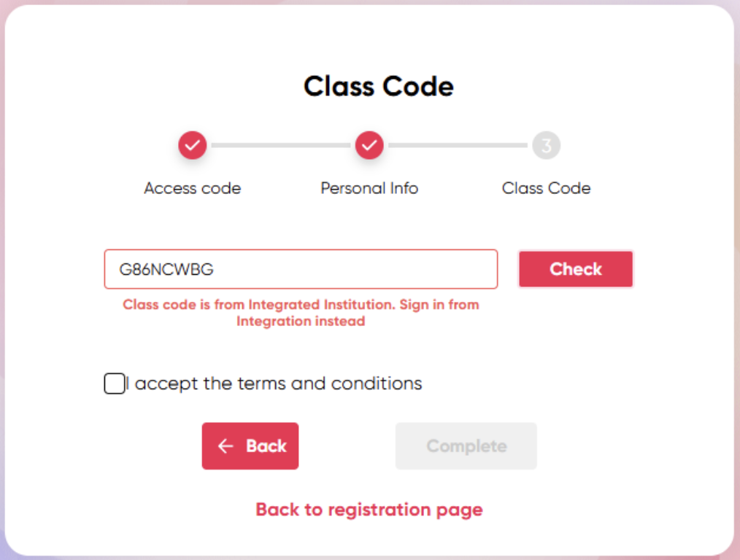Screen dimensions: 740x560
Task: Click the Access code step label
Action: pos(193,188)
